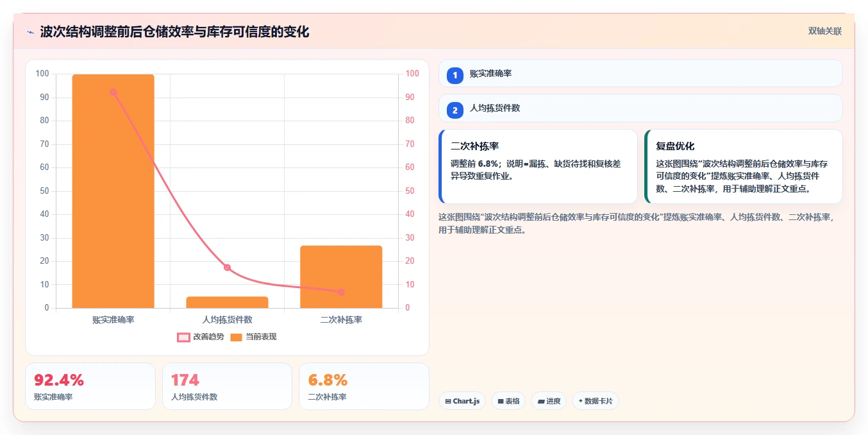868x435 pixels.
Task: Click the number 1 badge for 账实准确率
Action: pos(455,75)
